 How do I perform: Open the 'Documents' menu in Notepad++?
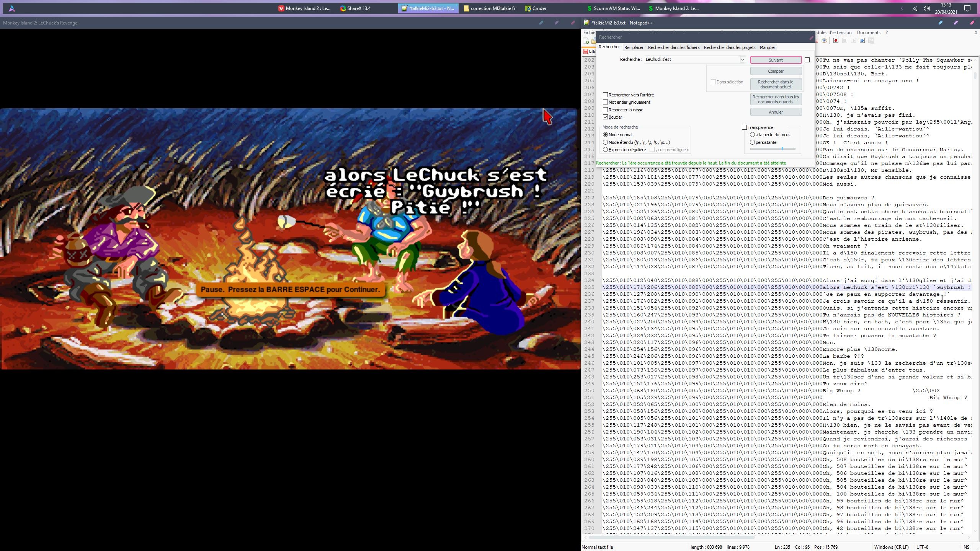pos(869,33)
